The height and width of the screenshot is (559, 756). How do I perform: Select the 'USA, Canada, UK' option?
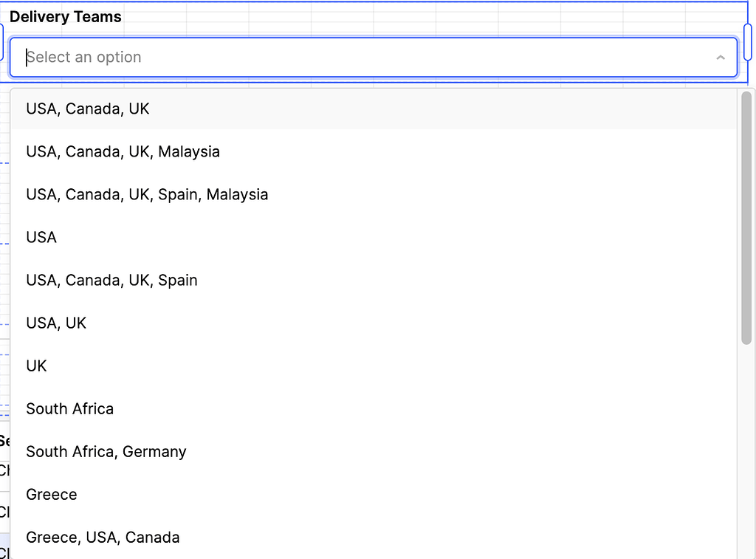point(373,109)
